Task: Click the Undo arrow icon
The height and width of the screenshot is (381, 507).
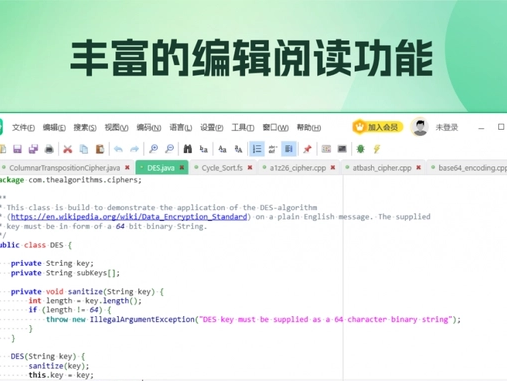Action: (118, 149)
